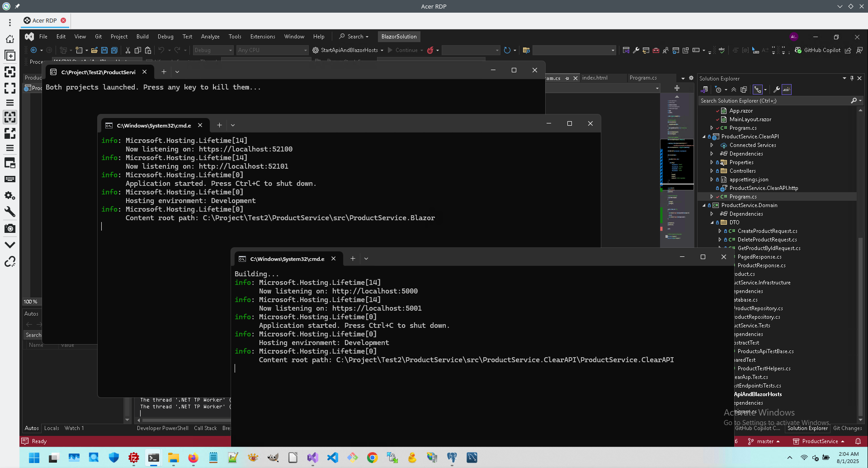The height and width of the screenshot is (468, 868).
Task: Click the Restart circular arrow icon
Action: tap(507, 50)
